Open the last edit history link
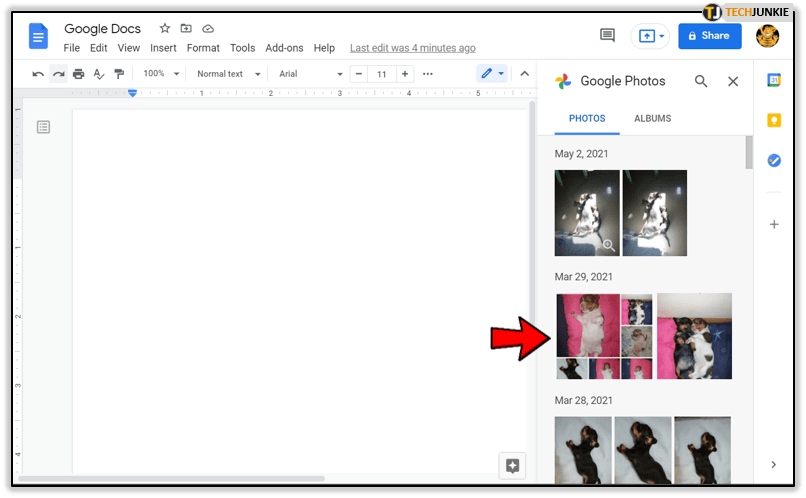 pos(412,48)
